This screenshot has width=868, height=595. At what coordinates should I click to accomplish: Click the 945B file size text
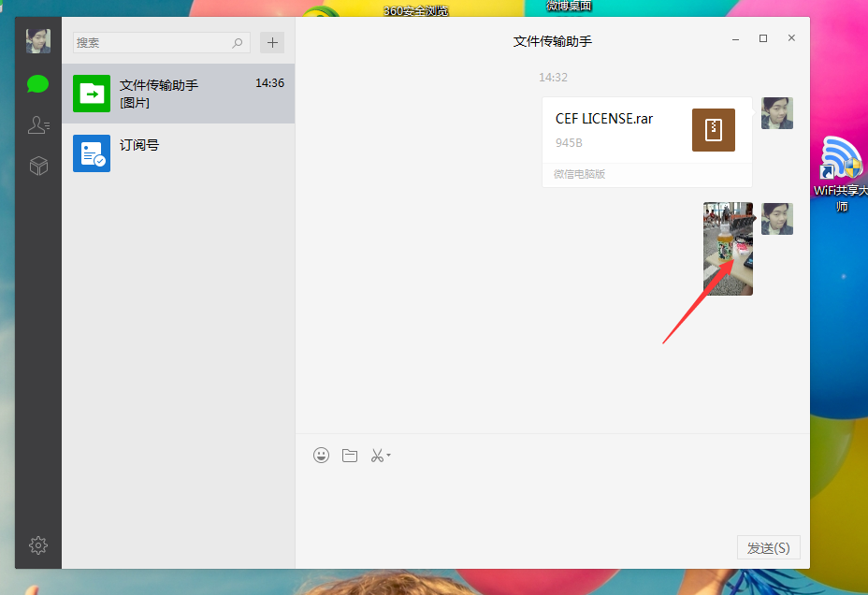[569, 143]
